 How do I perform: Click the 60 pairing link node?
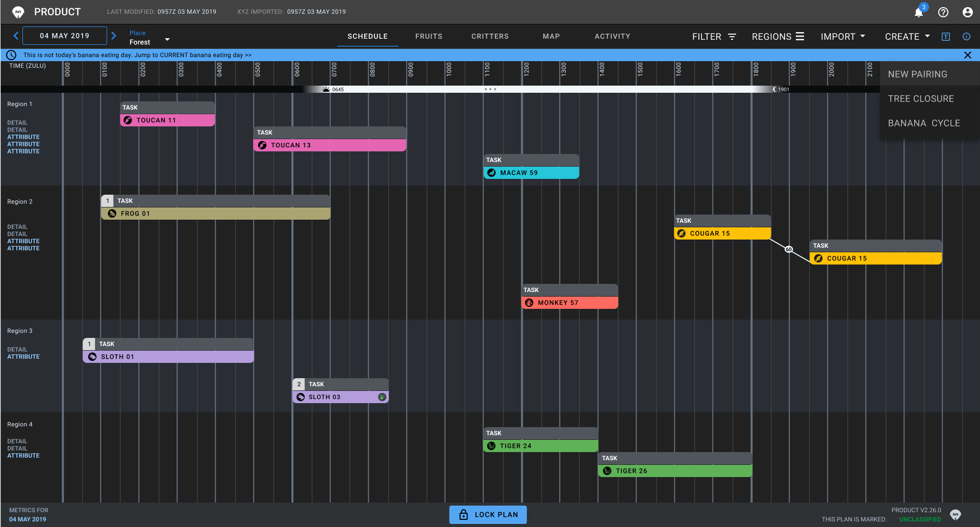coord(789,249)
